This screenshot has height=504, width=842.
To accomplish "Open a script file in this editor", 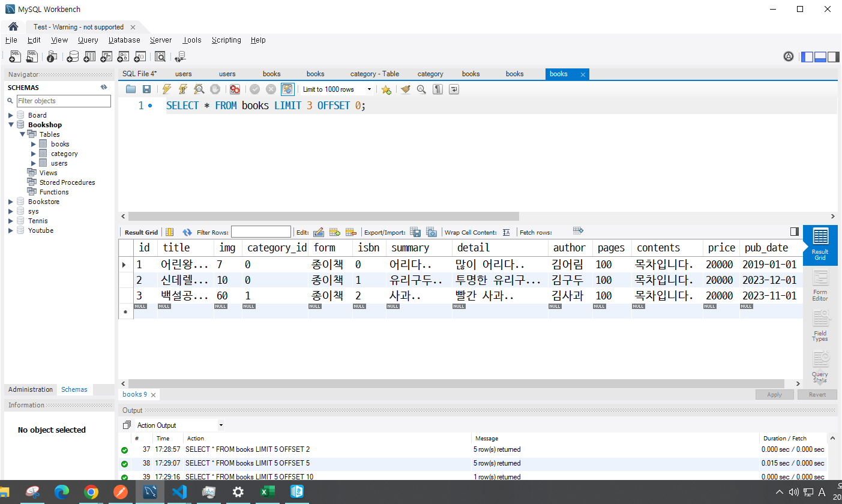I will tap(131, 89).
